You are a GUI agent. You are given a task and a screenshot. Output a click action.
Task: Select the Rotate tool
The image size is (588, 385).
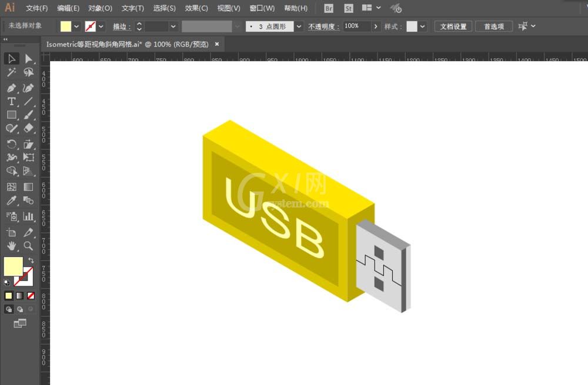click(x=11, y=144)
